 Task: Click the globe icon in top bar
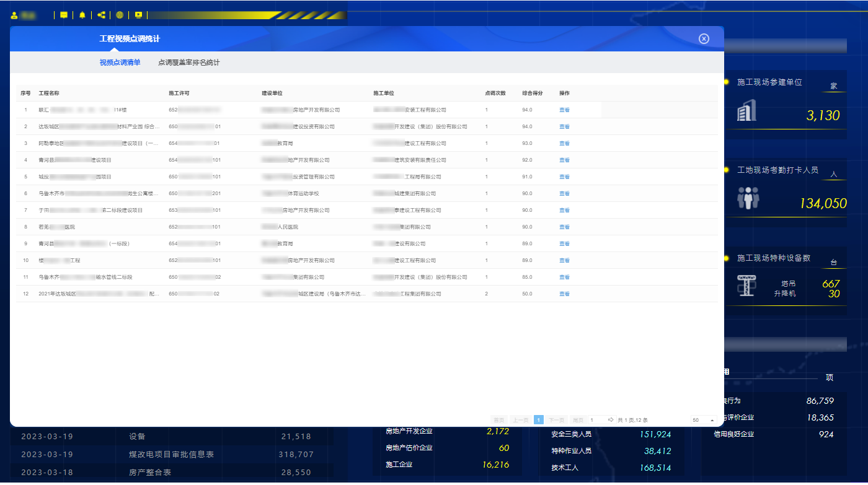pos(120,15)
